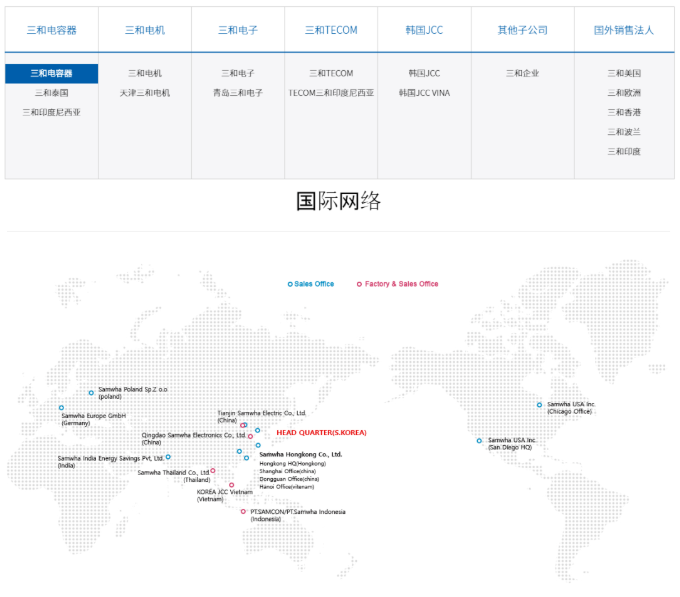This screenshot has width=680, height=597.
Task: Open 青岛三和电子 submenu link
Action: 238,93
